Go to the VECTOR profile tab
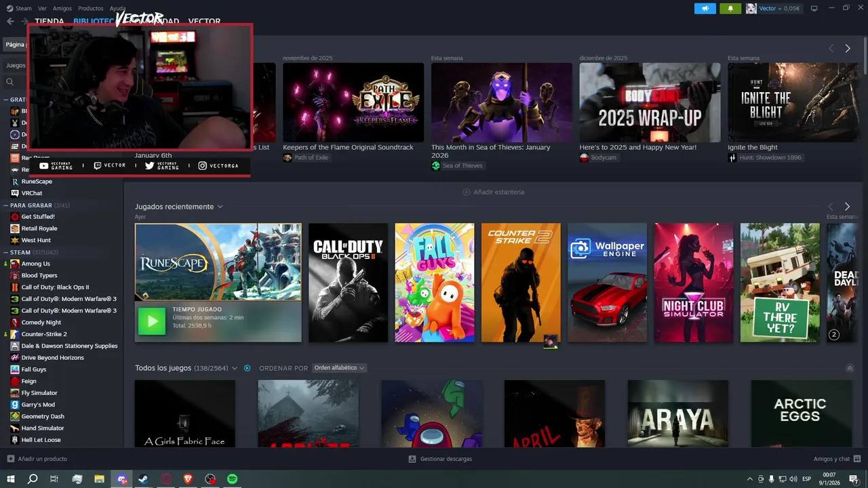Image resolution: width=868 pixels, height=488 pixels. [204, 21]
